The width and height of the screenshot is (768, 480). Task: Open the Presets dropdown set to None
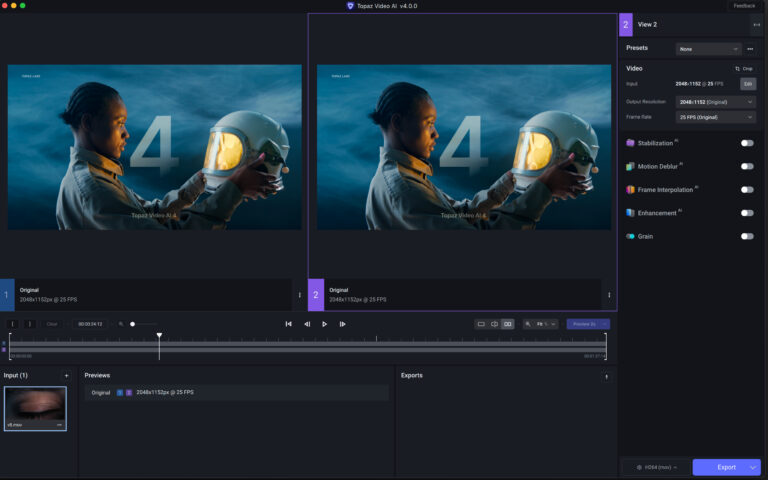coord(708,49)
